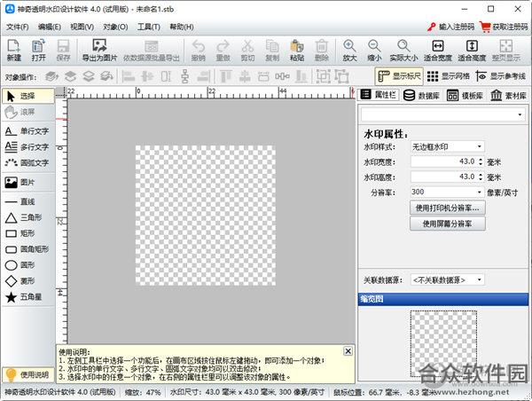Click the 水印宽度 width spinner arrows

click(x=481, y=162)
